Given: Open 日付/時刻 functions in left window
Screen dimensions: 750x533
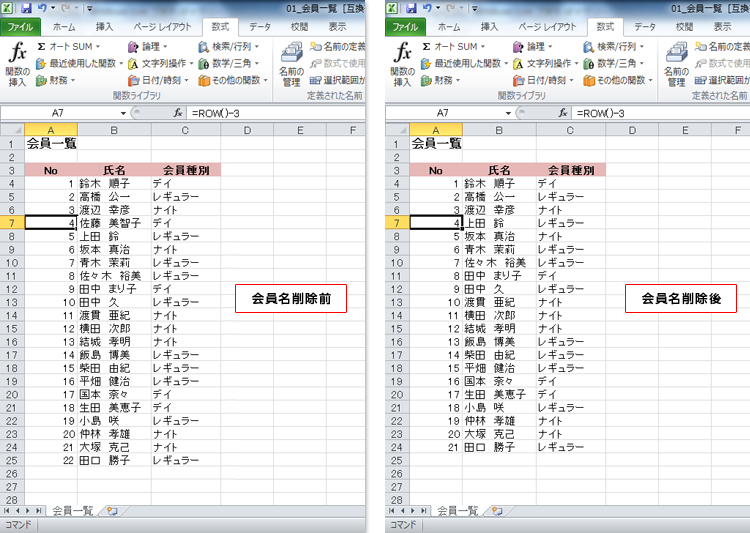Looking at the screenshot, I should (158, 80).
